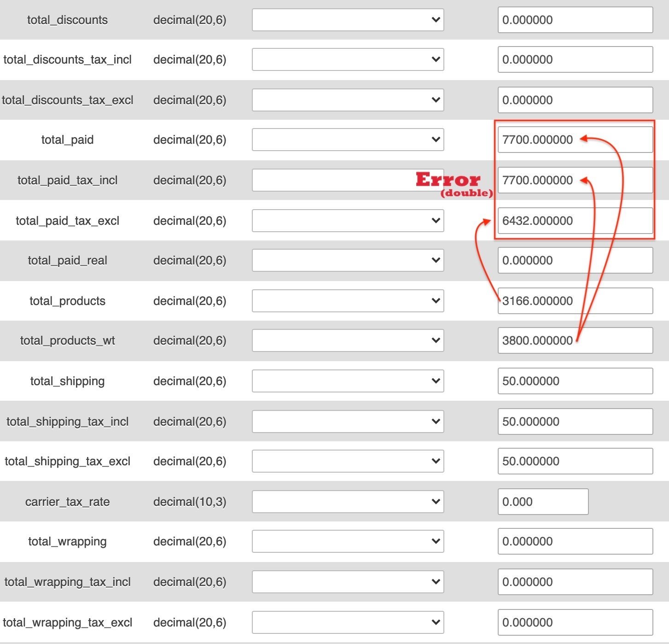Edit the total_paid_real value field
Image resolution: width=669 pixels, height=644 pixels.
(x=575, y=260)
